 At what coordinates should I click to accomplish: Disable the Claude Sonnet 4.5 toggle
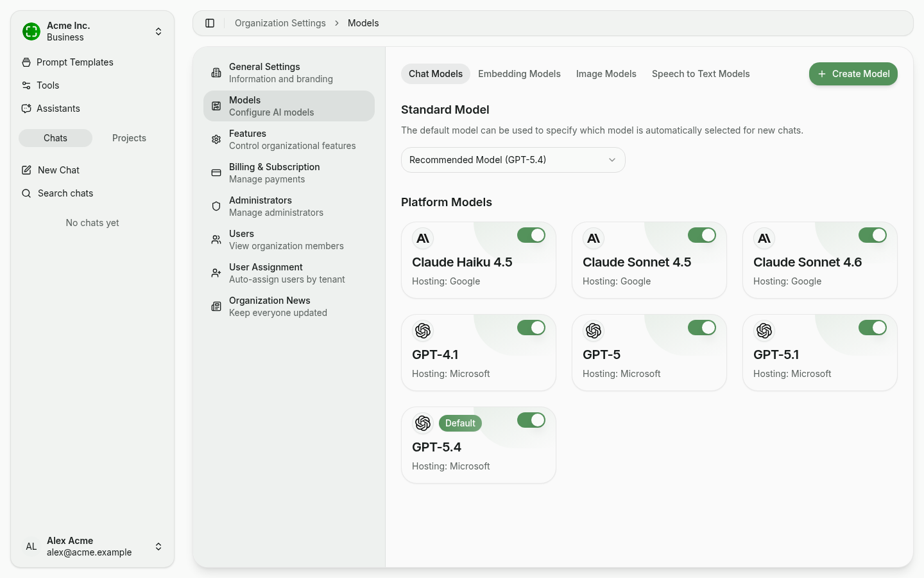tap(702, 235)
